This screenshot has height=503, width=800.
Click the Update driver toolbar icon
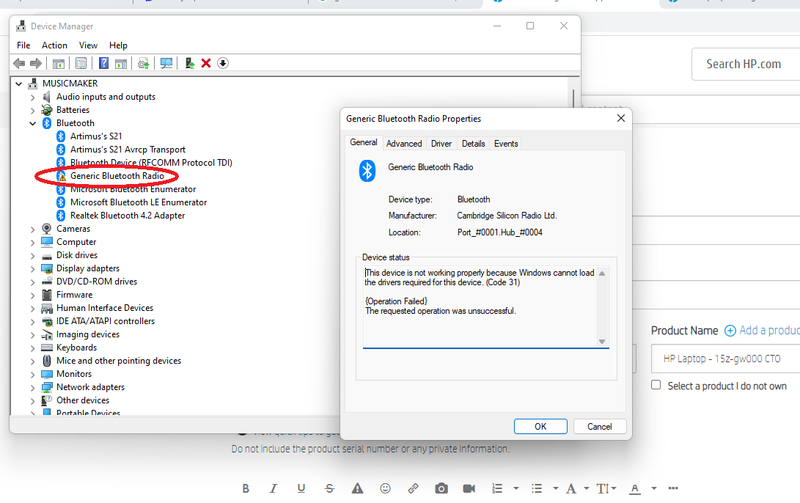(143, 63)
